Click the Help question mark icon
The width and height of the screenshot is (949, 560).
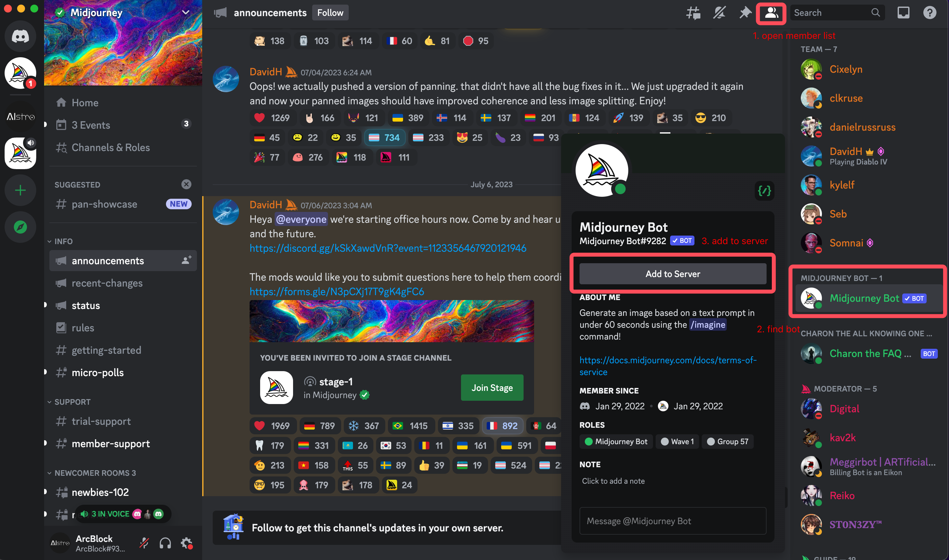click(x=929, y=13)
